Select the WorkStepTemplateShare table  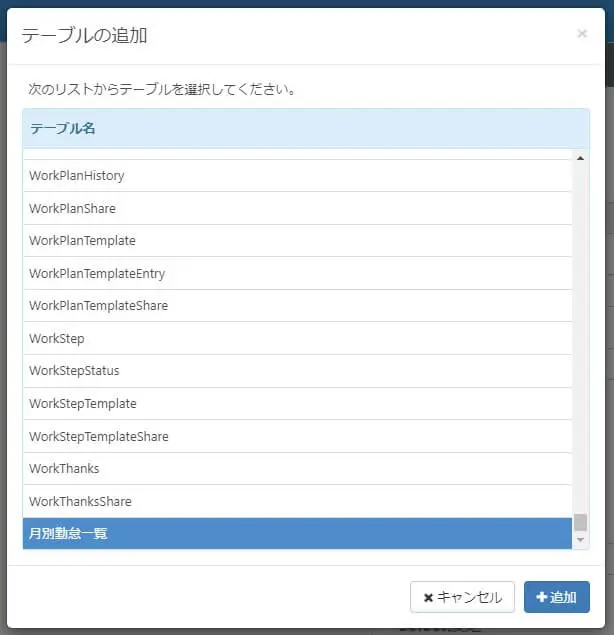click(99, 437)
